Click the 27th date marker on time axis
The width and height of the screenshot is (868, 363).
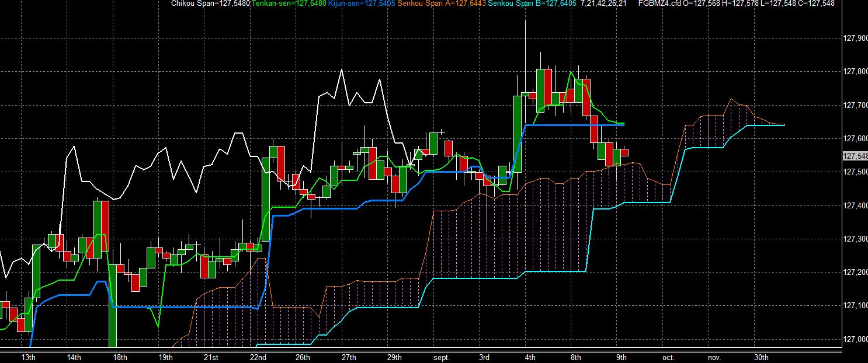pos(349,357)
